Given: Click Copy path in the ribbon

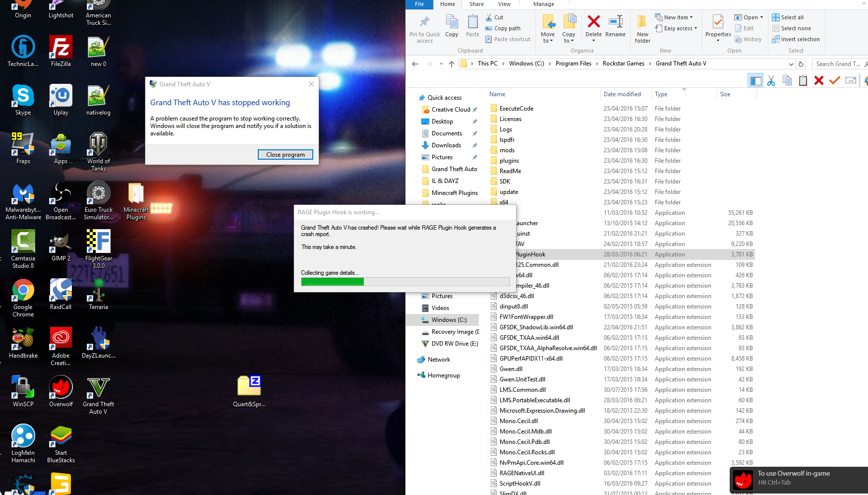Looking at the screenshot, I should 503,28.
